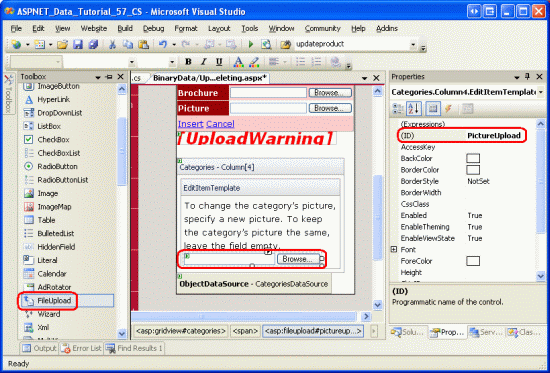This screenshot has height=373, width=550.
Task: Click the Alphabetical sort icon in Properties
Action: tap(414, 109)
